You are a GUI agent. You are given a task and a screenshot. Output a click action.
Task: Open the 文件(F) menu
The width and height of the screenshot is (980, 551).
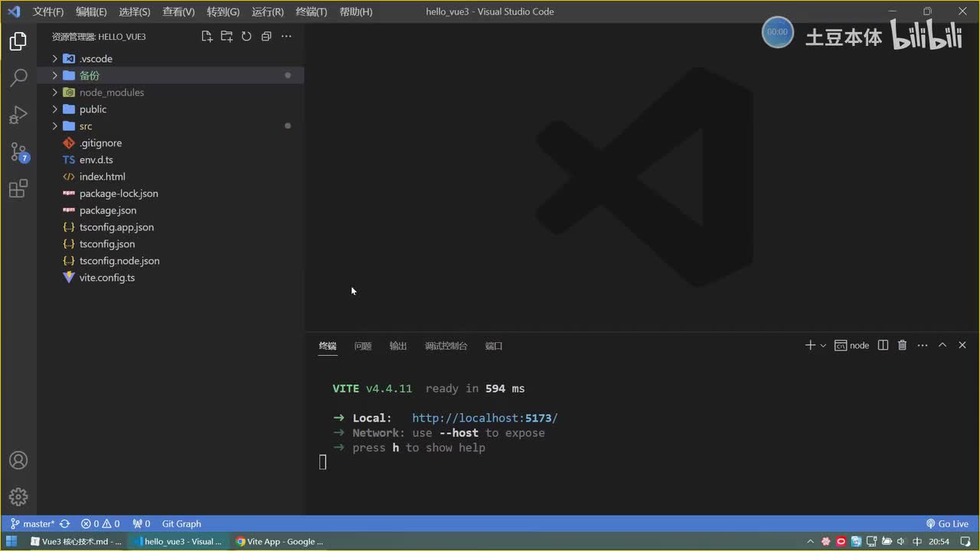click(x=48, y=11)
